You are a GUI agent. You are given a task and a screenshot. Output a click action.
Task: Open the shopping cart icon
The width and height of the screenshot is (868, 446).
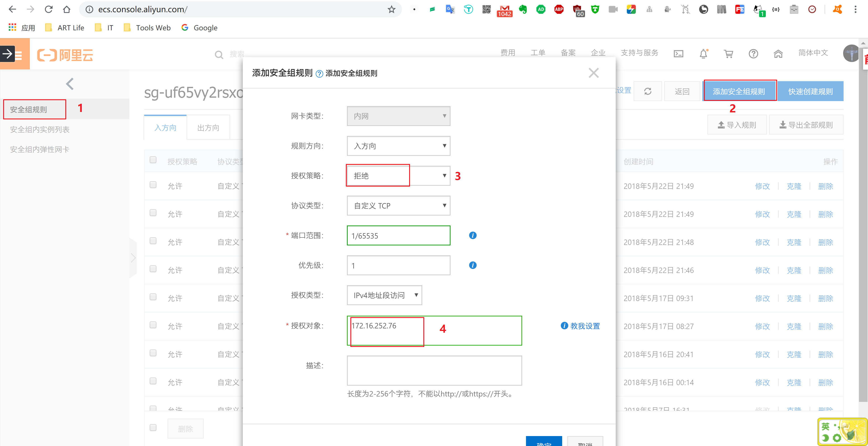pos(728,54)
